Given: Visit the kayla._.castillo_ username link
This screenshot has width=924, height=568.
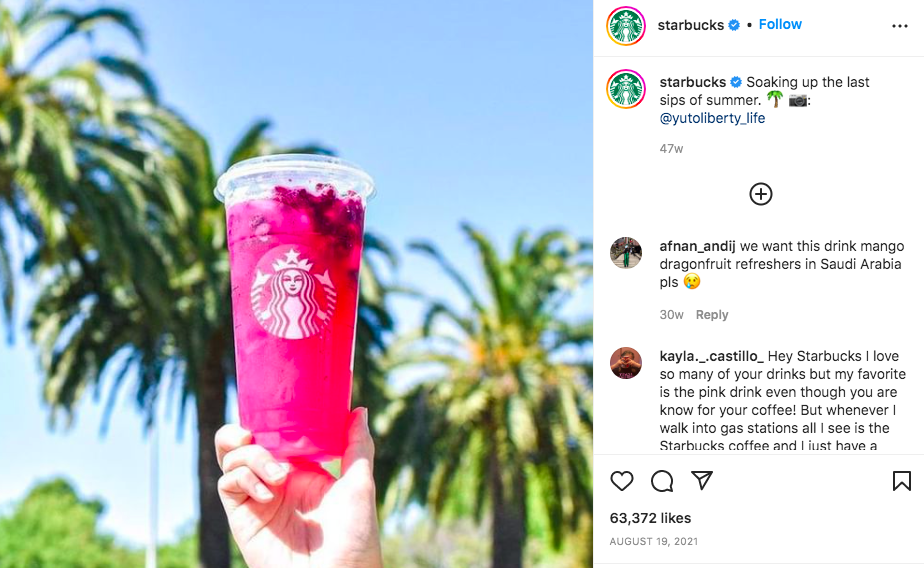Looking at the screenshot, I should click(711, 356).
